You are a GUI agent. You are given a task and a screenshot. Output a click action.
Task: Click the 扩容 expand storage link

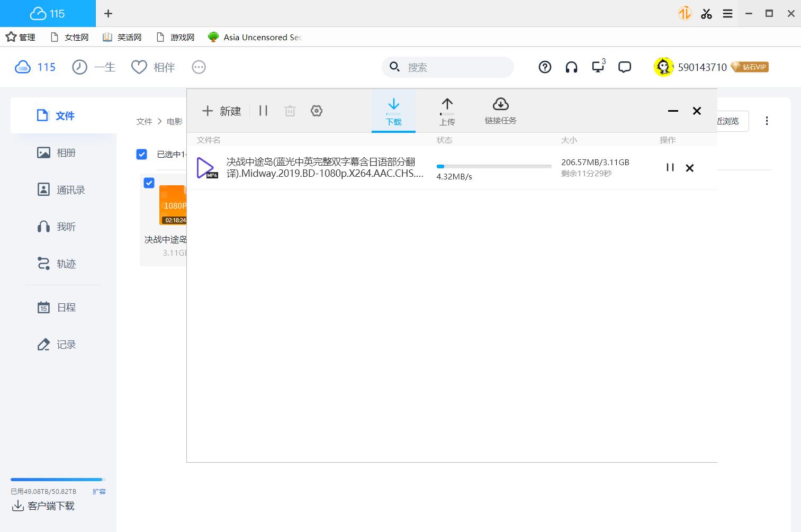(99, 491)
